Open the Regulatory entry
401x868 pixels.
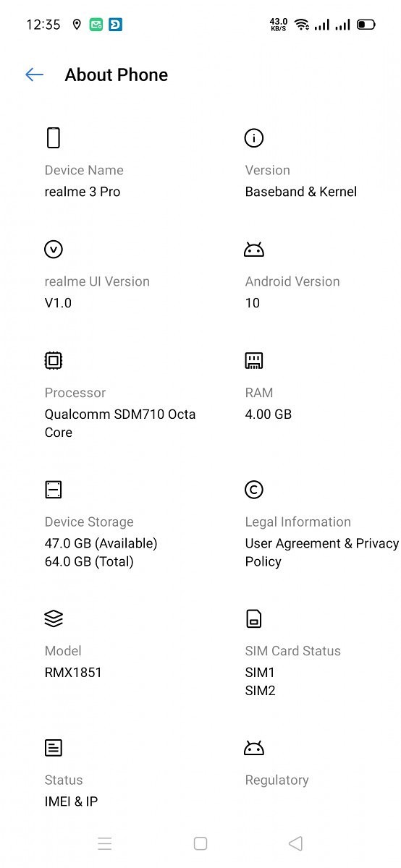coord(277,780)
